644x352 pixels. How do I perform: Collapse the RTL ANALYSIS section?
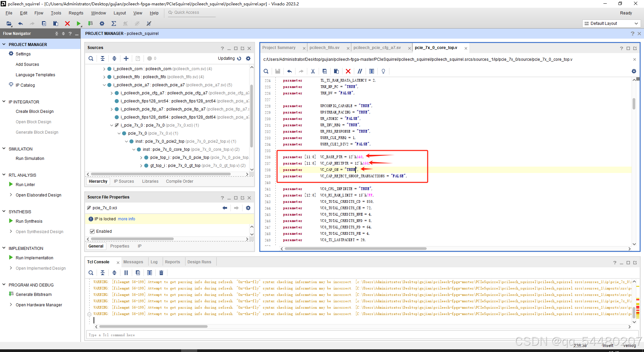pyautogui.click(x=4, y=175)
